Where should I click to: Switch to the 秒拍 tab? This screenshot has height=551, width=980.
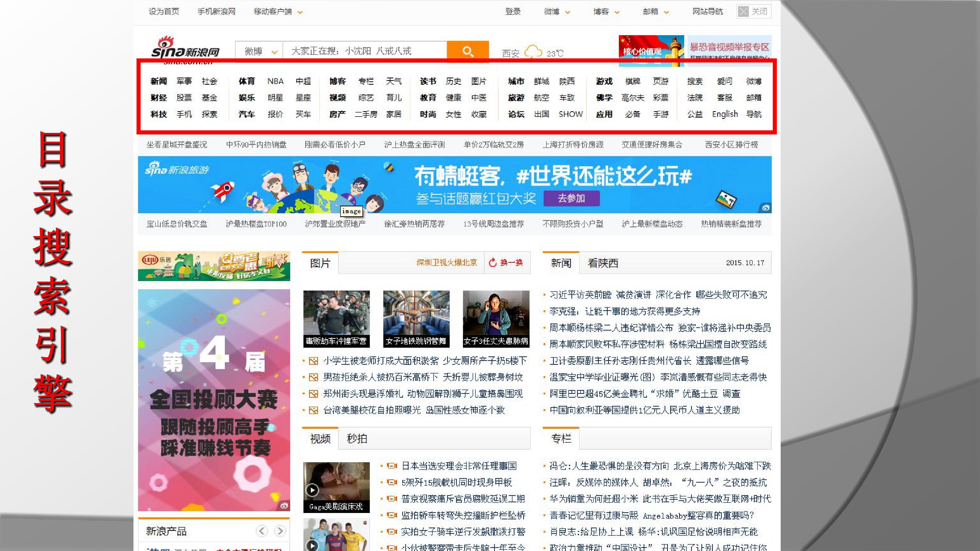(x=357, y=439)
